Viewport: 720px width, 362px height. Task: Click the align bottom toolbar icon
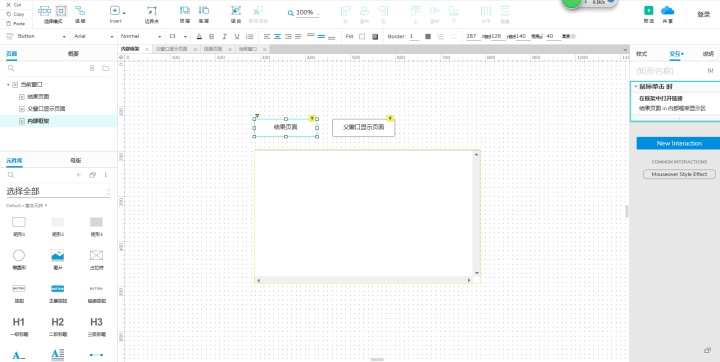pos(453,11)
